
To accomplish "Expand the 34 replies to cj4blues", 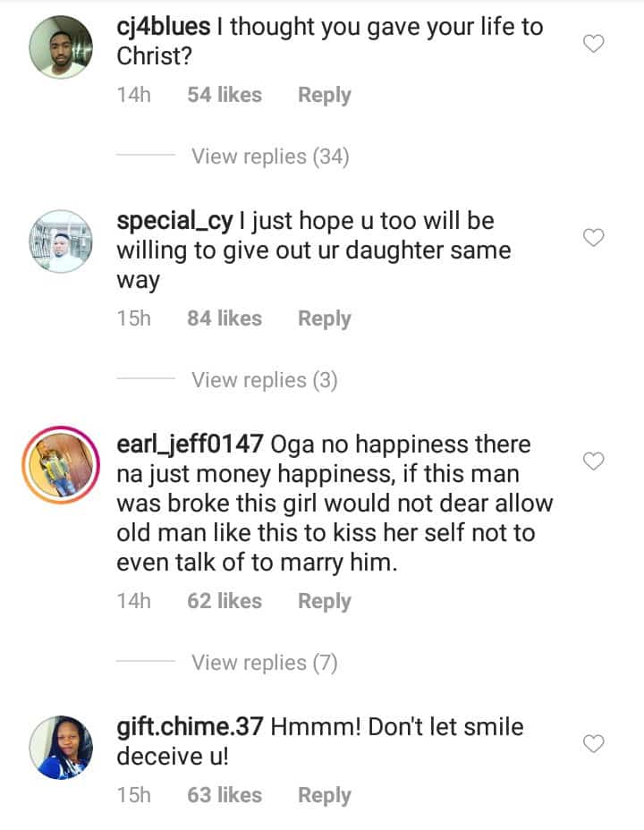I will coord(270,157).
